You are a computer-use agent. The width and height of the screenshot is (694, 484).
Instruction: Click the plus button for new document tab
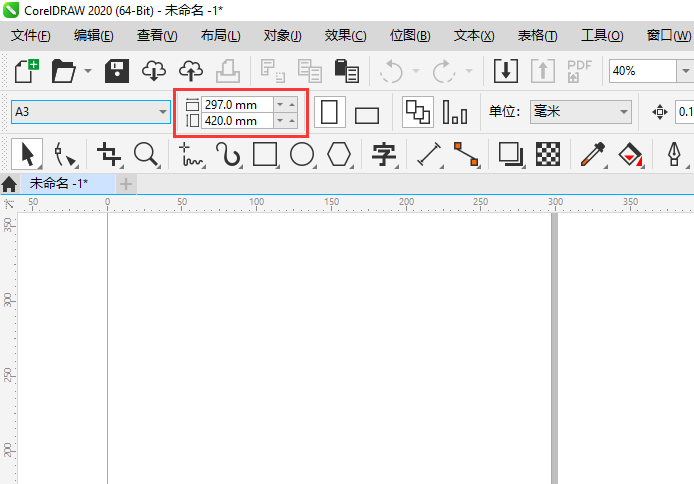pyautogui.click(x=126, y=184)
